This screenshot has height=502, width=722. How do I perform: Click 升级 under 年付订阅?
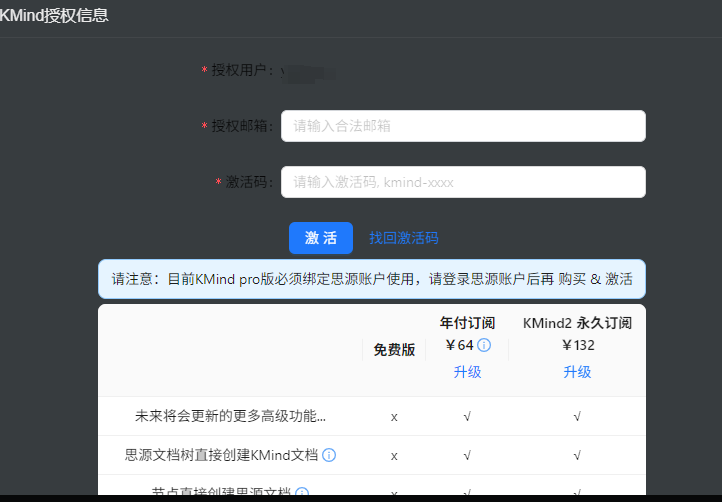tap(467, 372)
